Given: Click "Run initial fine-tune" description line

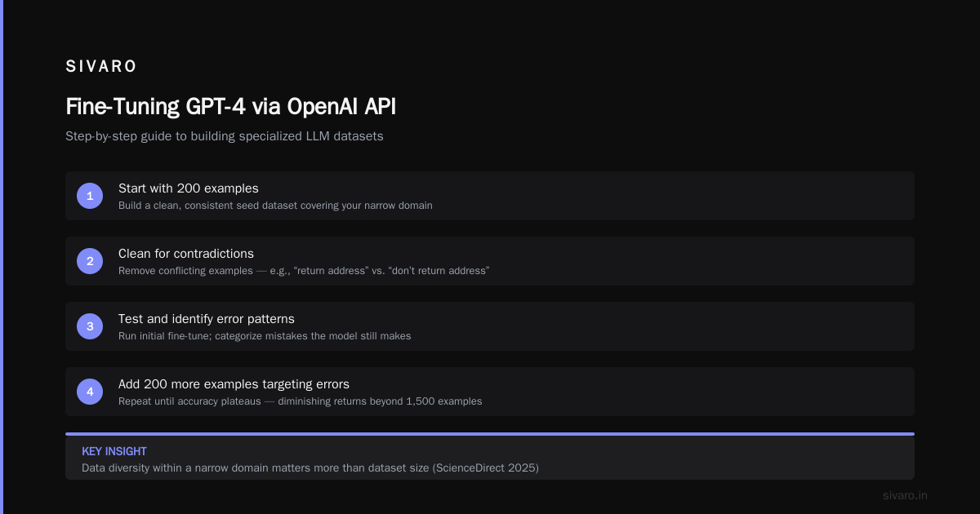Looking at the screenshot, I should (x=265, y=336).
